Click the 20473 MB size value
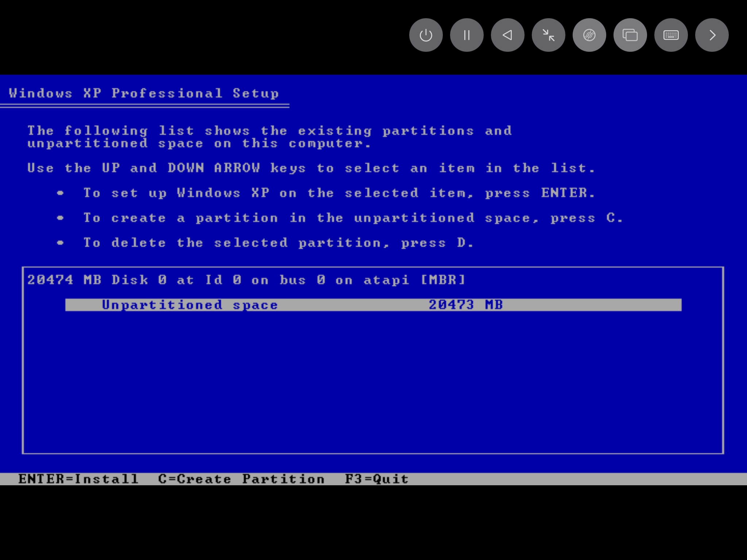This screenshot has width=747, height=560. pos(466,305)
